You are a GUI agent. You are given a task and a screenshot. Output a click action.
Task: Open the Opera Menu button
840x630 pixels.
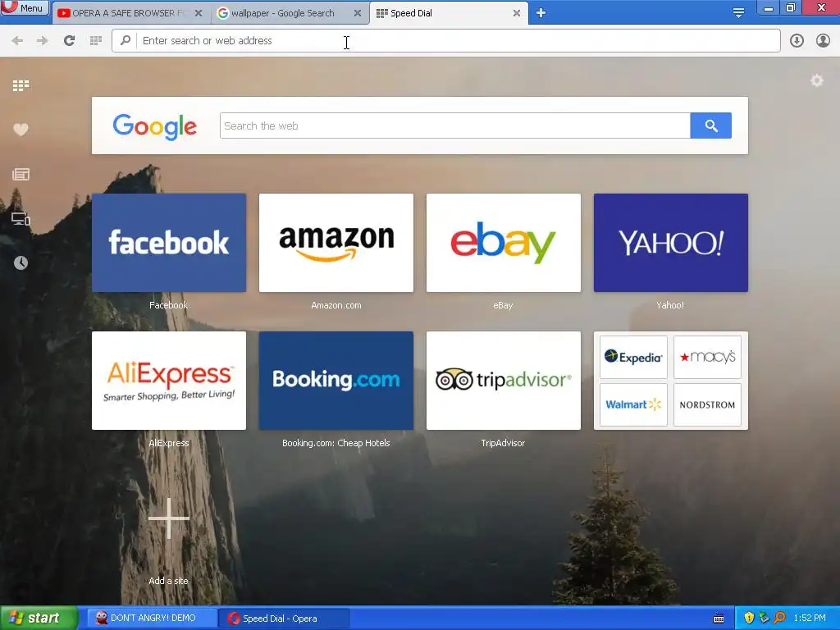25,8
